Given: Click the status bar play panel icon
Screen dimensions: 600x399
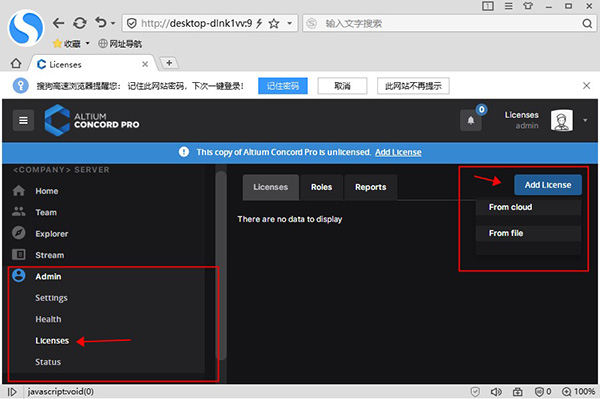Looking at the screenshot, I should point(12,392).
